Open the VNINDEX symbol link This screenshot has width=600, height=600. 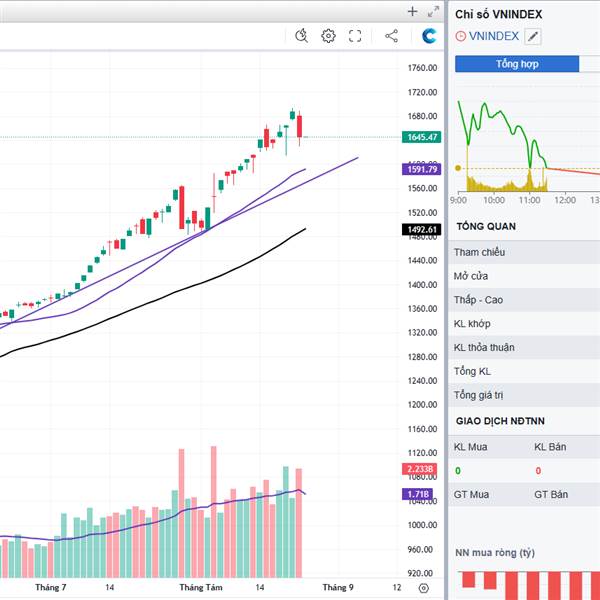[x=494, y=36]
